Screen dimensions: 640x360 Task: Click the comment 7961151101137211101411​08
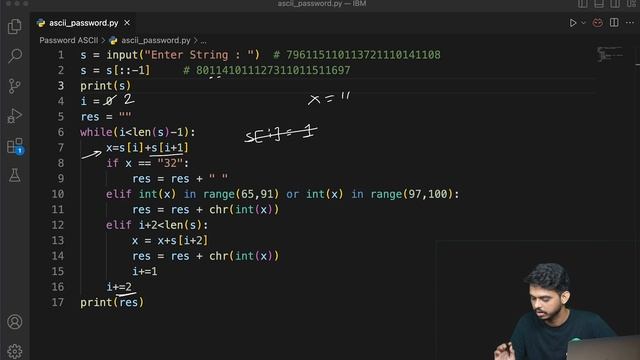(x=357, y=55)
